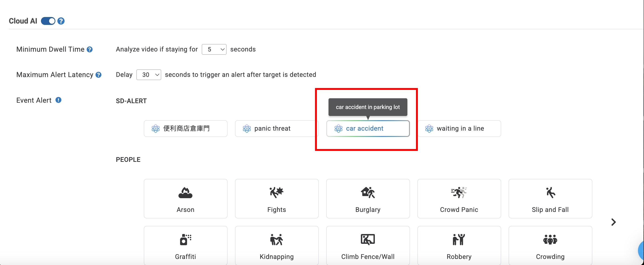Select the panic threat SD-alert
This screenshot has height=265, width=644.
point(272,129)
